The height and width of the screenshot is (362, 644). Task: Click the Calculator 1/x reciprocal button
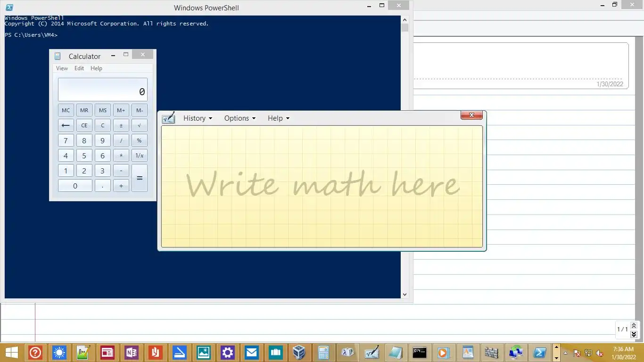click(x=140, y=156)
